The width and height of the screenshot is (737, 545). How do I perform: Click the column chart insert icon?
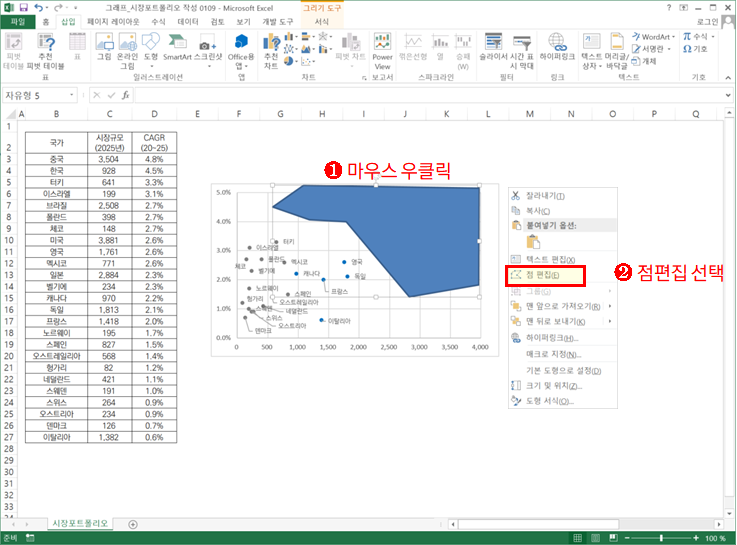pos(290,37)
